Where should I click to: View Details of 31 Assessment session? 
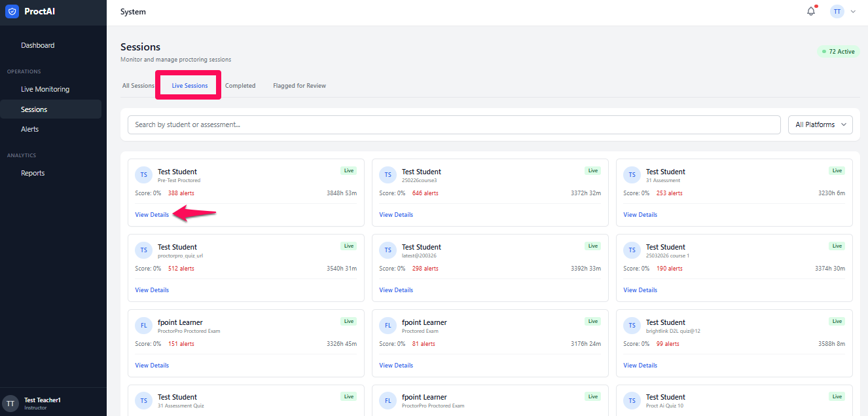click(640, 215)
